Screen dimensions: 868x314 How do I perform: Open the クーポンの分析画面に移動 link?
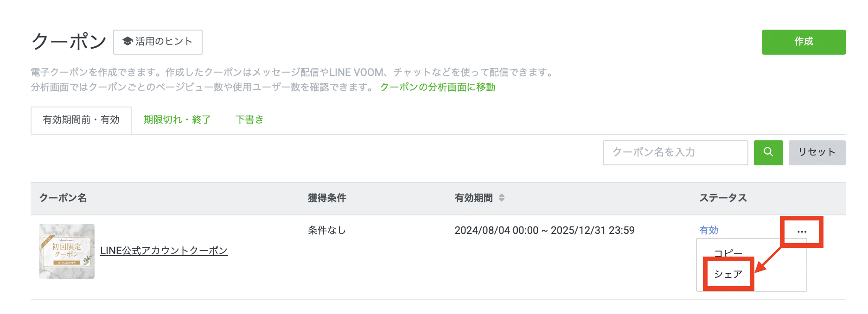coord(437,87)
